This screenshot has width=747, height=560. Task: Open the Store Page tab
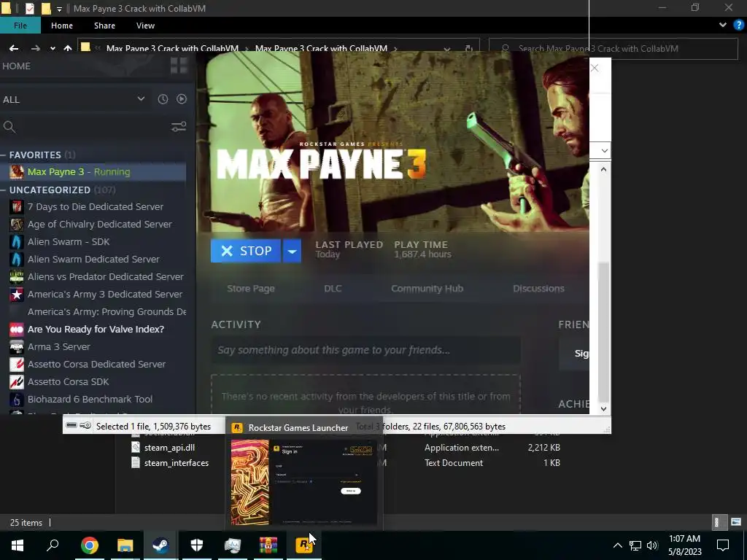pos(251,289)
